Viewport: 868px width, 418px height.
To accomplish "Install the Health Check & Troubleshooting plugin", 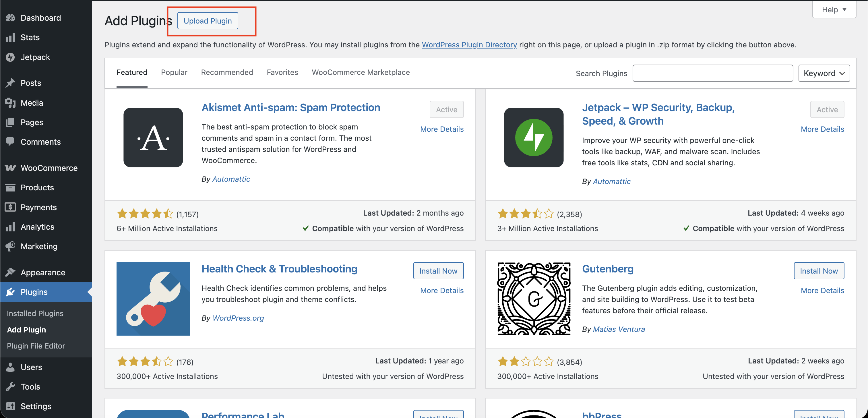I will [438, 271].
